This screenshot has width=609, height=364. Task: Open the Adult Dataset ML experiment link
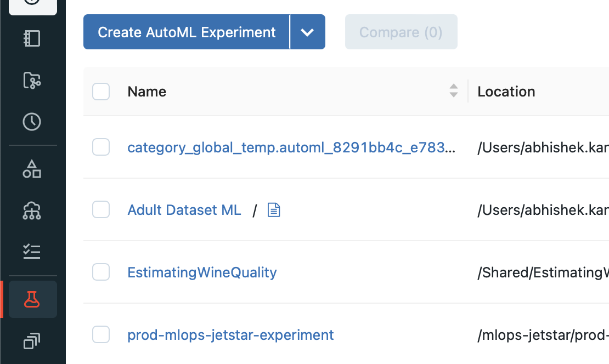click(184, 210)
